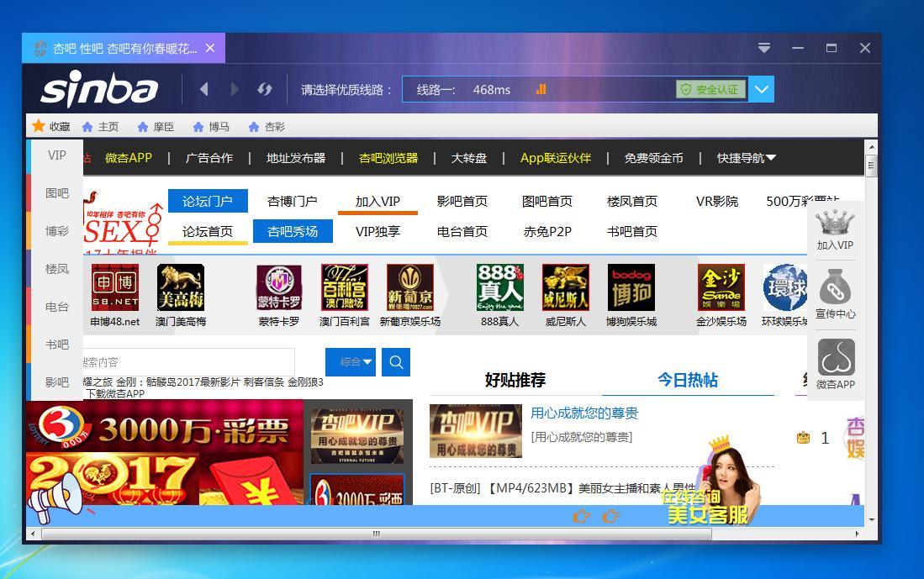
Task: Open 大转盘 in the top nav
Action: click(x=469, y=158)
